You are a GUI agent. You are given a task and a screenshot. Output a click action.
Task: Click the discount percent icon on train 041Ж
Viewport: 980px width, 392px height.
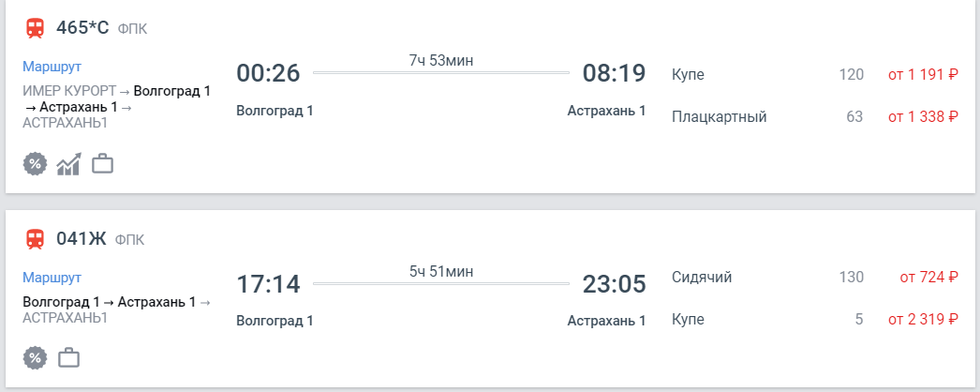click(35, 358)
